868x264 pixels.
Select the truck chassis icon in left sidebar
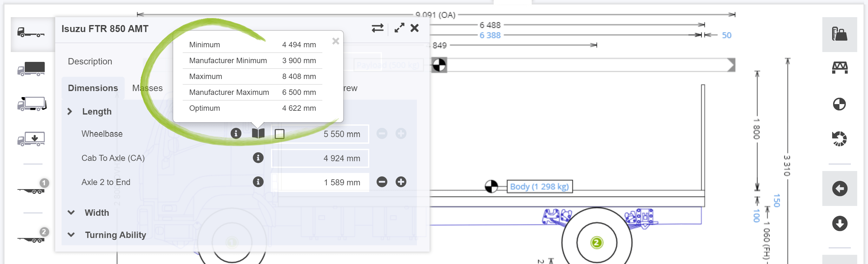(x=31, y=33)
